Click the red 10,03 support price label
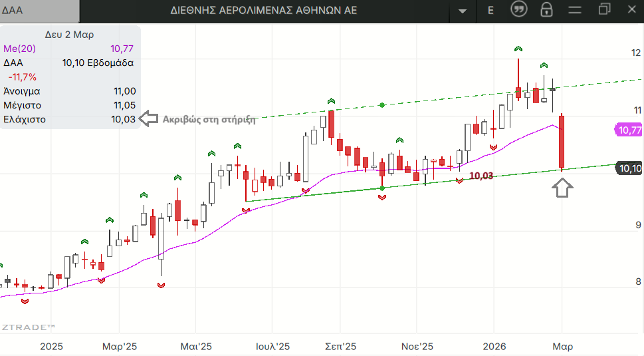The image size is (644, 356). click(x=481, y=176)
